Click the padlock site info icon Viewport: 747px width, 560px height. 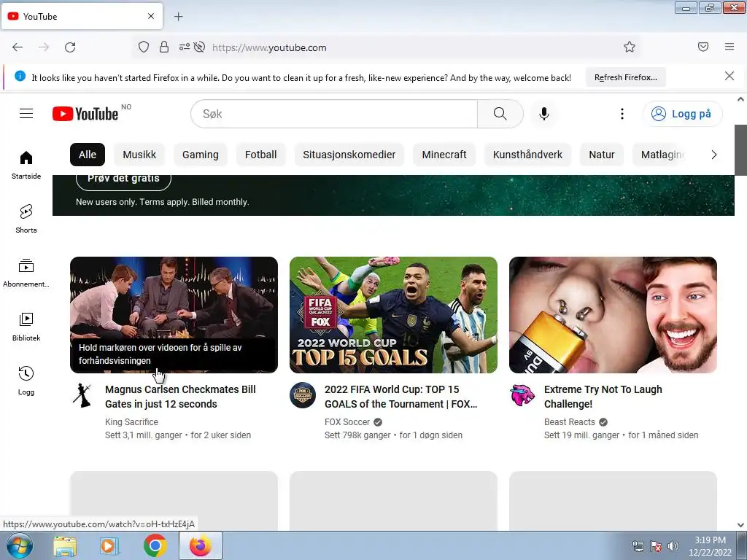(x=164, y=47)
